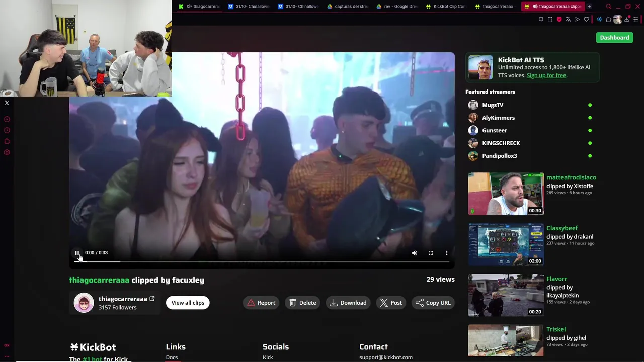Image resolution: width=644 pixels, height=362 pixels.
Task: Click the flow send arrow icon
Action: pos(577,19)
